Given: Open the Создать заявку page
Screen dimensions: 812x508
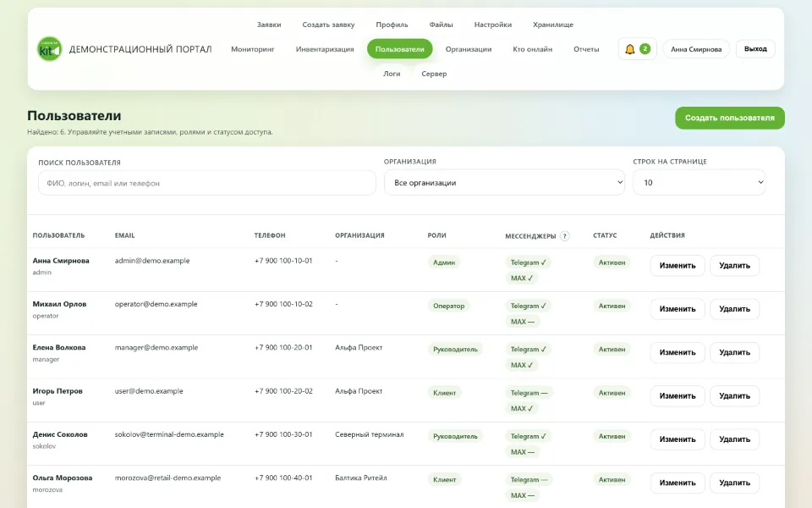Looking at the screenshot, I should click(x=328, y=25).
